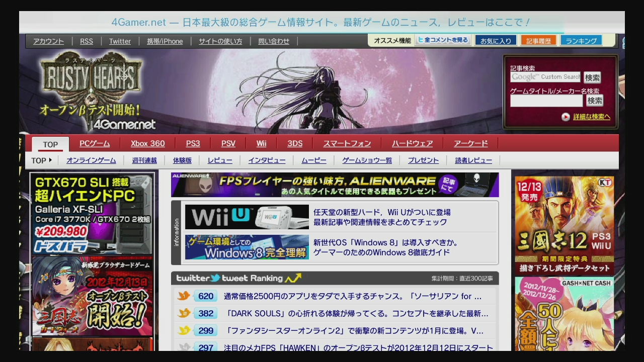Open ゲームショウ一覧 in the sub-navigation

367,160
